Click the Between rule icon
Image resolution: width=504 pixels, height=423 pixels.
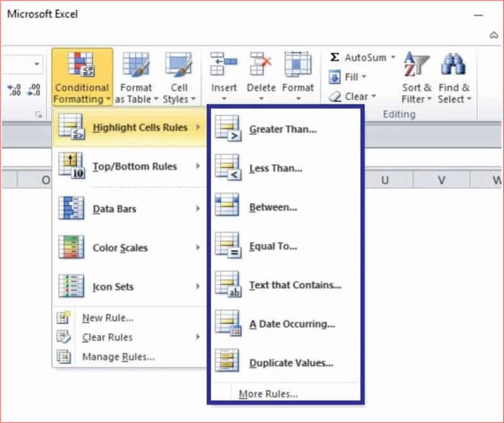[x=227, y=205]
